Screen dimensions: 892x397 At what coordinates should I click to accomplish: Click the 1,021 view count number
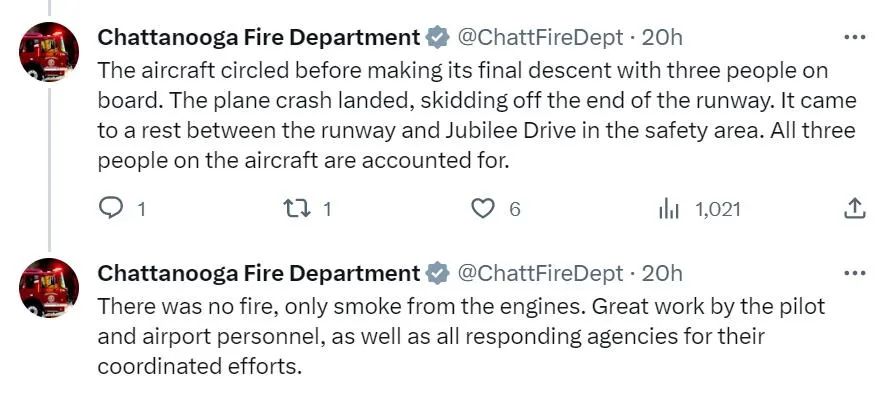[718, 210]
